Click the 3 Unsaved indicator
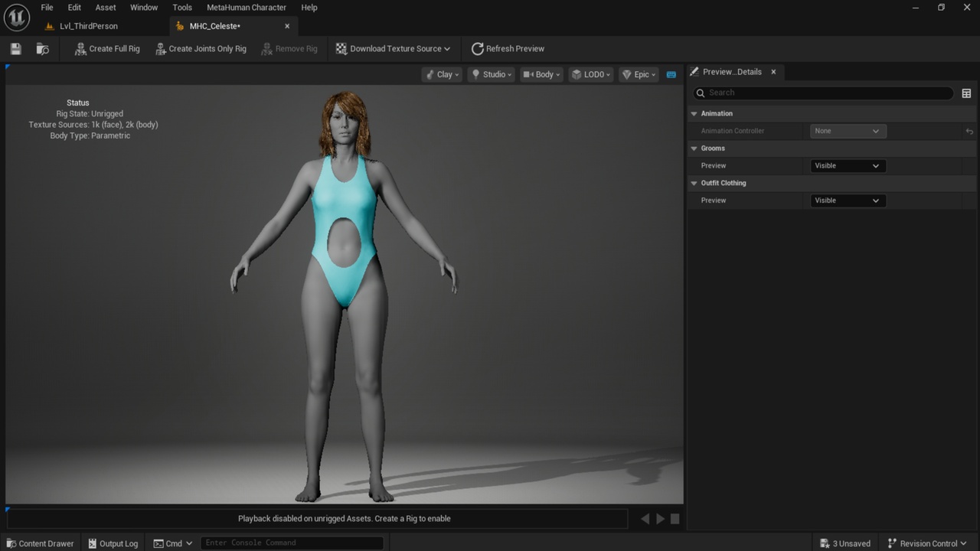 [845, 543]
